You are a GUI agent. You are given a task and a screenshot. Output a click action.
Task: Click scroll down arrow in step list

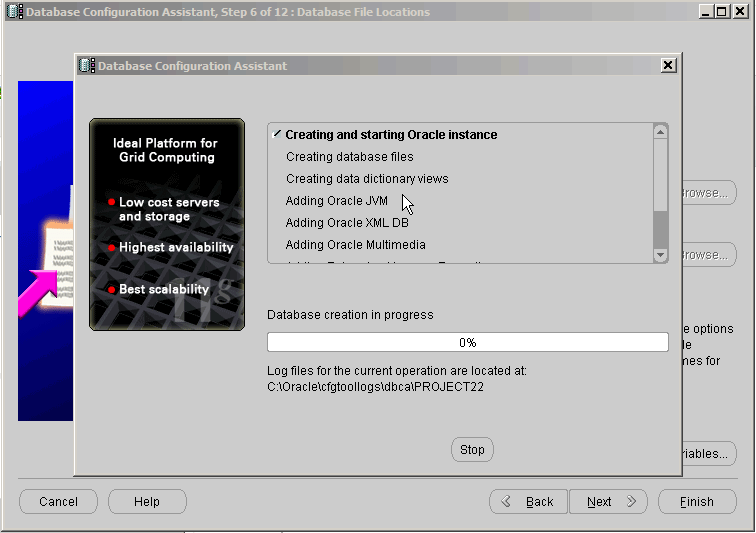click(x=661, y=255)
